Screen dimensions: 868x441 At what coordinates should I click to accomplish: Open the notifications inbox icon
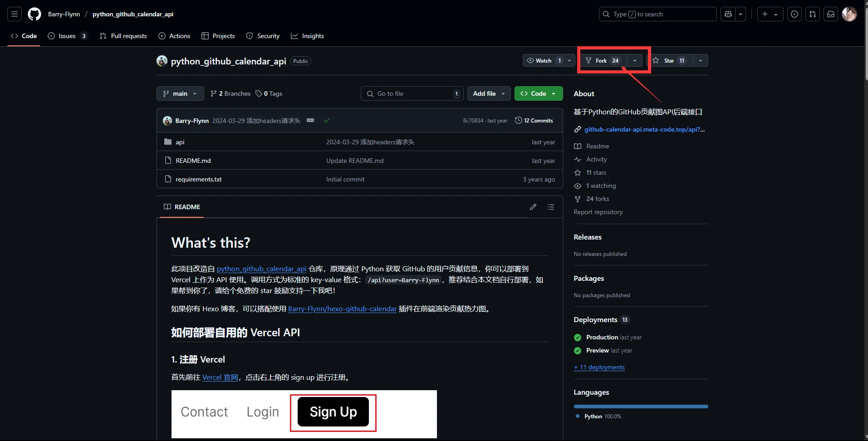[831, 14]
